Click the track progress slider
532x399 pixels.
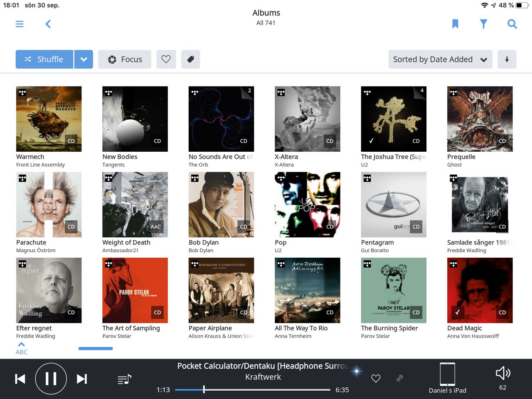(x=252, y=390)
